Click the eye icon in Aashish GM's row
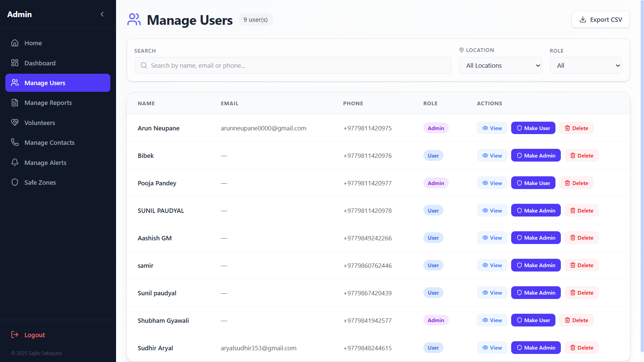Screen dimensions: 644x362 coord(485,238)
